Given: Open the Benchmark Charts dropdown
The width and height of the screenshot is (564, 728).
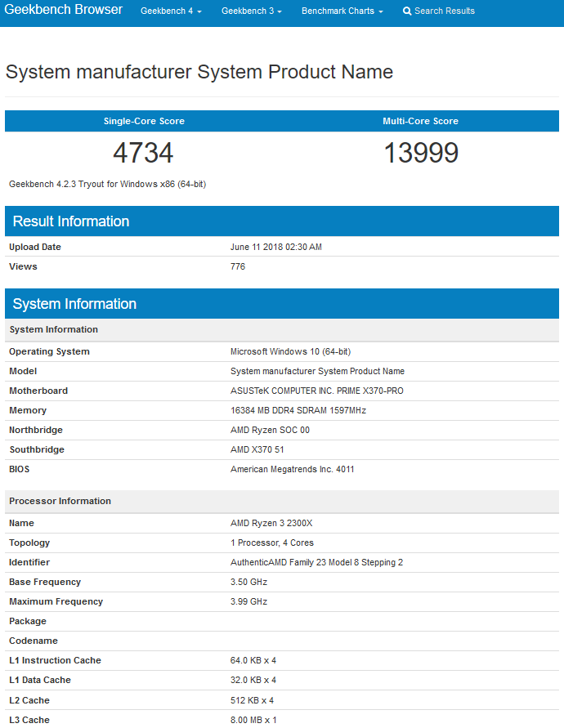Looking at the screenshot, I should pos(342,11).
